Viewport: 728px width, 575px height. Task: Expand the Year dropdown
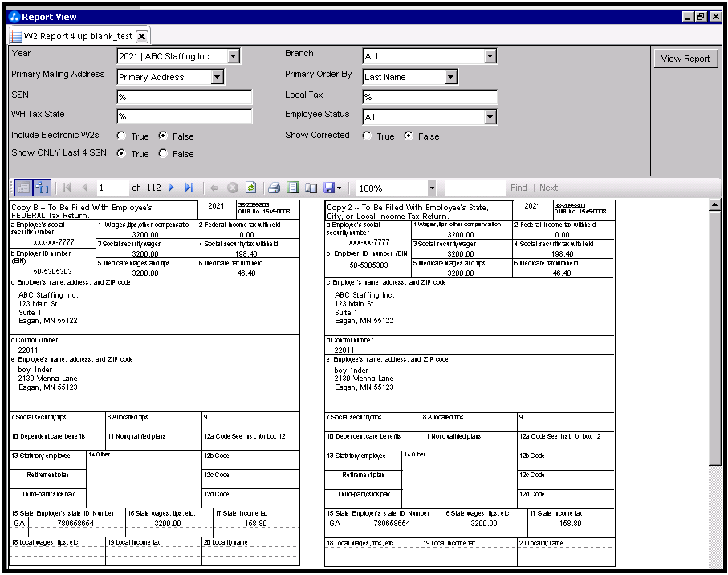tap(233, 57)
